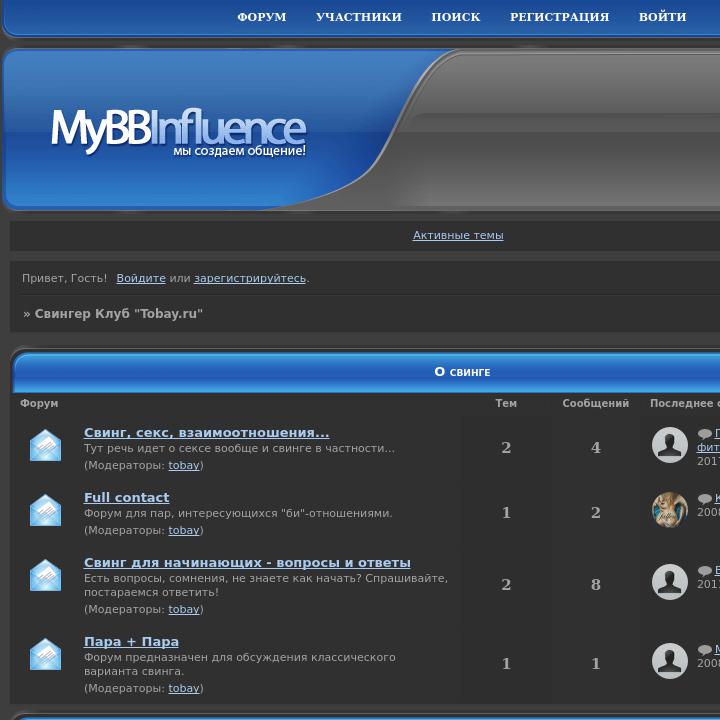Click last-poster avatar in Свинг, секс row
720x720 pixels.
[669, 445]
